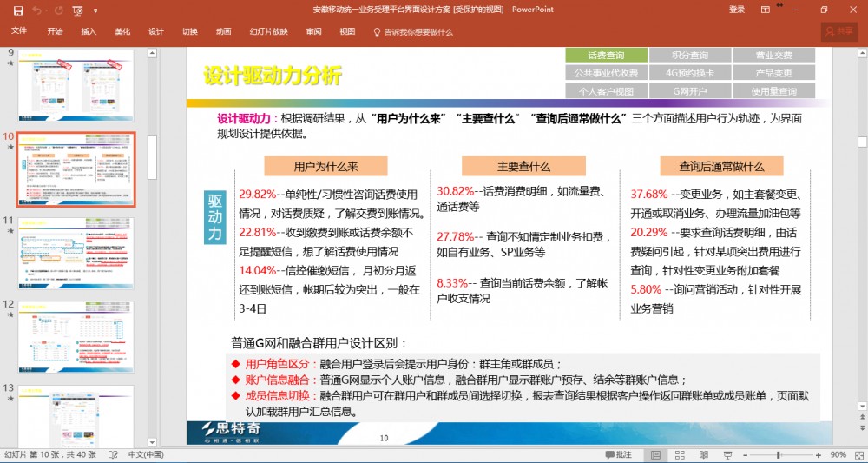Switch to Normal view icon
Screen dimensions: 868x463
[655, 455]
